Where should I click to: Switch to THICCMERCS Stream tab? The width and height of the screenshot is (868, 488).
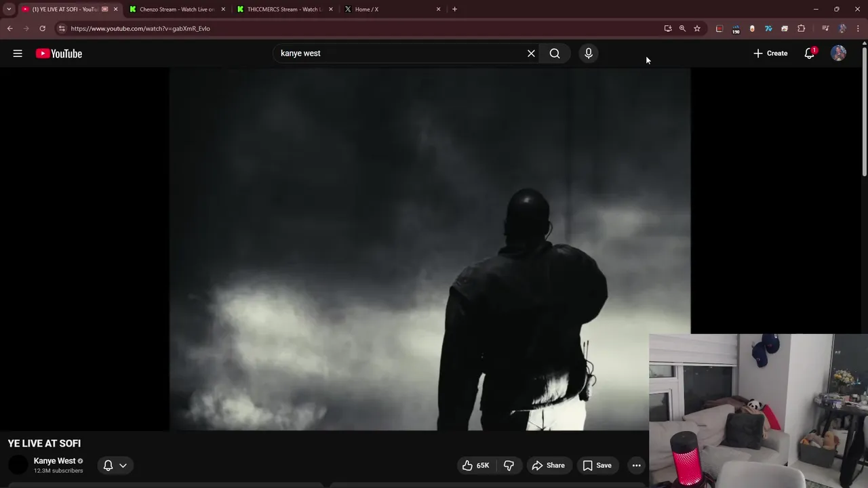point(283,9)
